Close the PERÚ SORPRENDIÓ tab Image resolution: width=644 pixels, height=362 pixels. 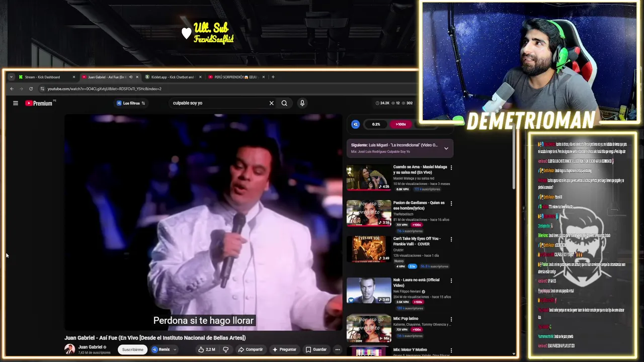coord(264,77)
